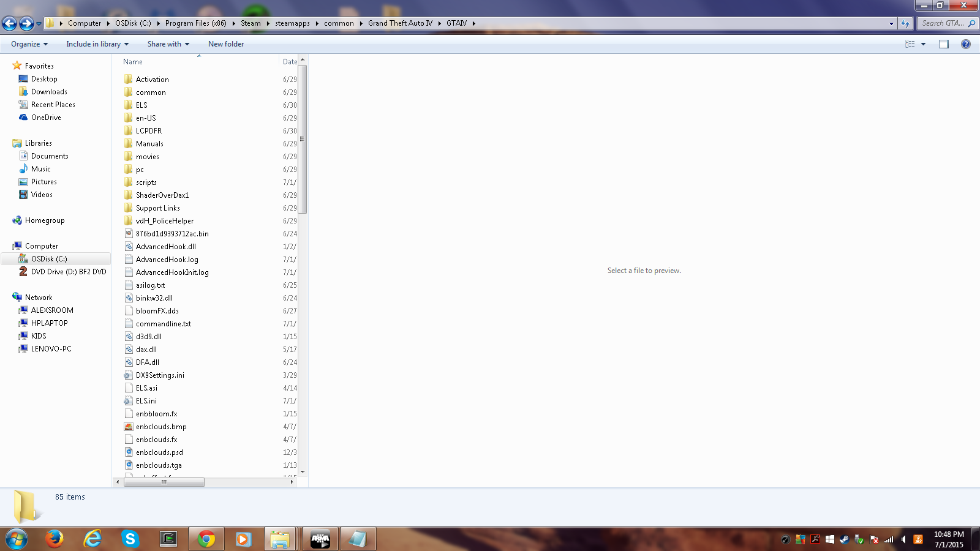Open the Explorer help button
The image size is (980, 551).
click(966, 44)
